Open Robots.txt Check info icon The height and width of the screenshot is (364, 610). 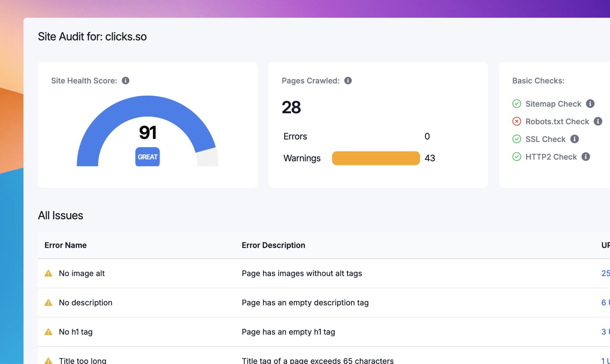[x=598, y=121]
